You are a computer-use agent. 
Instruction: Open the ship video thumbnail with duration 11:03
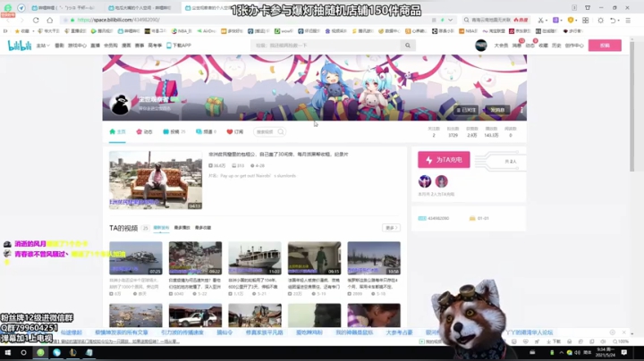tap(255, 258)
